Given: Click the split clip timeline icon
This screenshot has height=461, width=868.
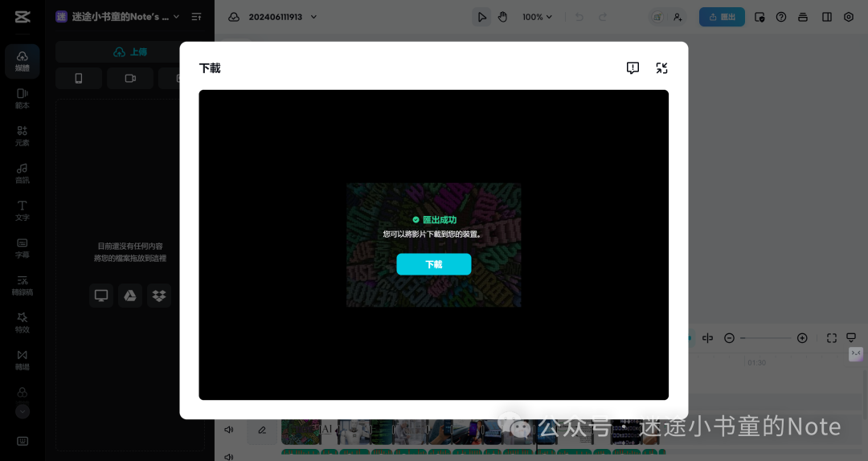Looking at the screenshot, I should [707, 337].
